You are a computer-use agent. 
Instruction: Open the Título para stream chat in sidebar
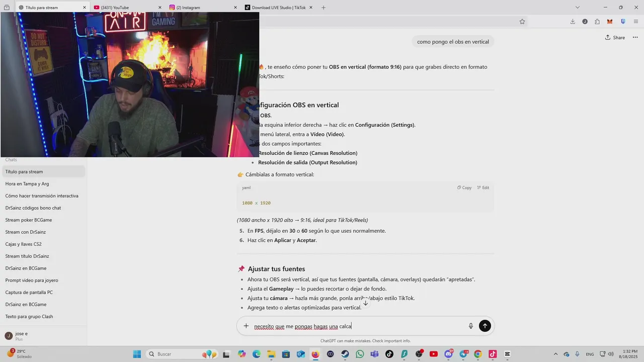click(43, 172)
